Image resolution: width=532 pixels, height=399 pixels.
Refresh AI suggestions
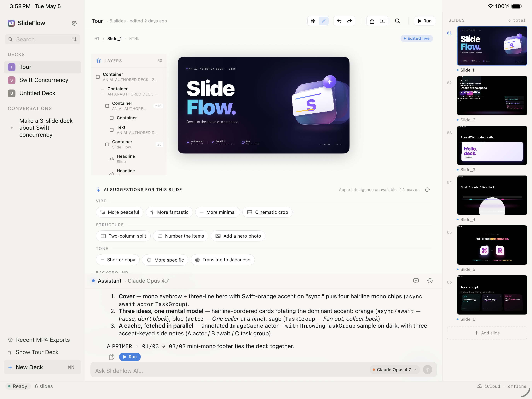(427, 189)
